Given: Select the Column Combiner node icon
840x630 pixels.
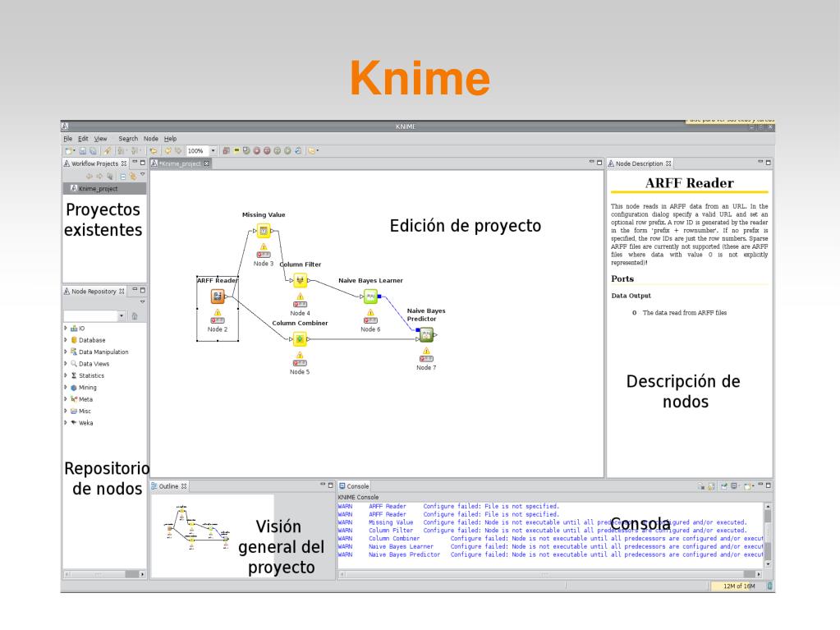Looking at the screenshot, I should point(300,339).
